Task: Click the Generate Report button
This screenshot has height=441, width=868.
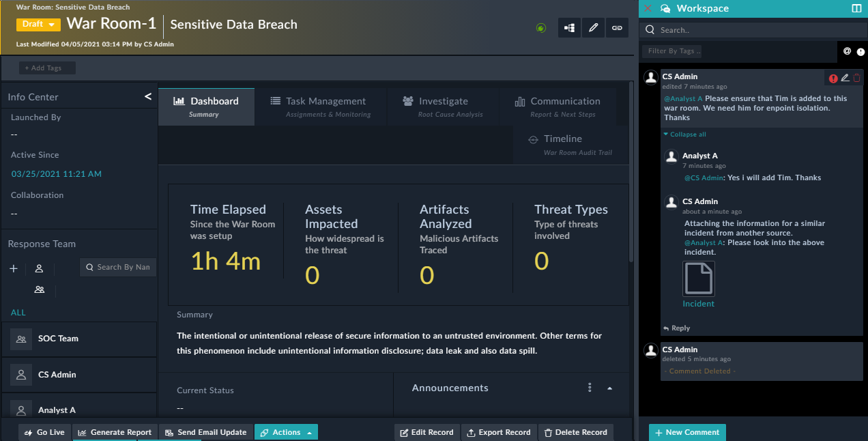Action: 115,432
